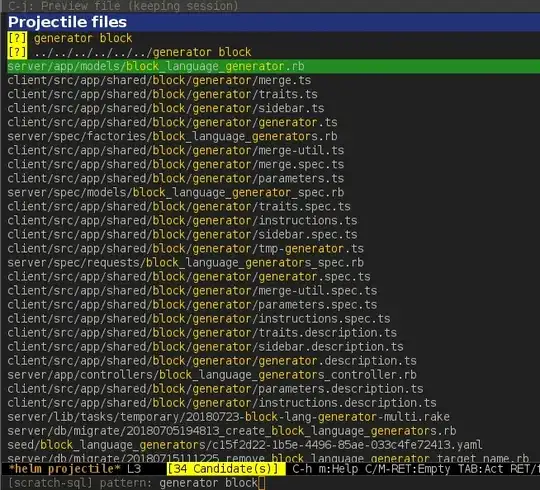Pick block_language_generators_controller.rb entry
Image resolution: width=540 pixels, height=490 pixels.
coord(212,375)
